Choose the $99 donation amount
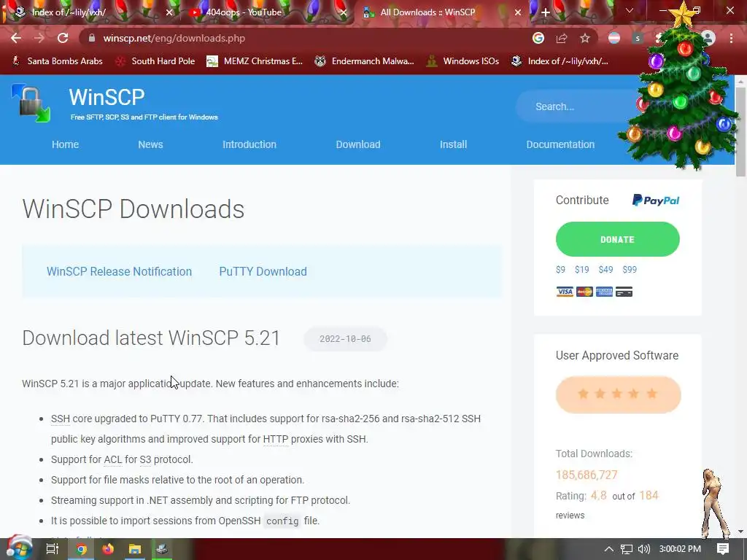This screenshot has width=747, height=560. (630, 270)
